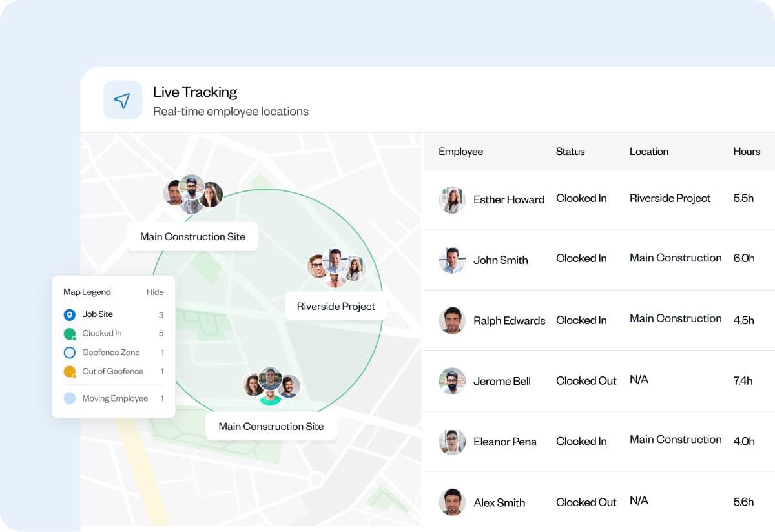Select the blue Job Site marker icon

click(x=70, y=314)
